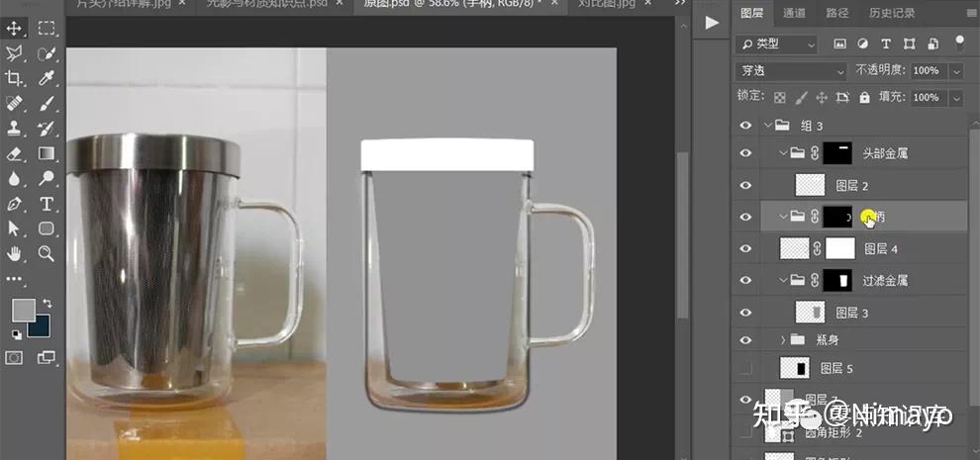
Task: Switch to the 路径 tab
Action: coord(836,13)
